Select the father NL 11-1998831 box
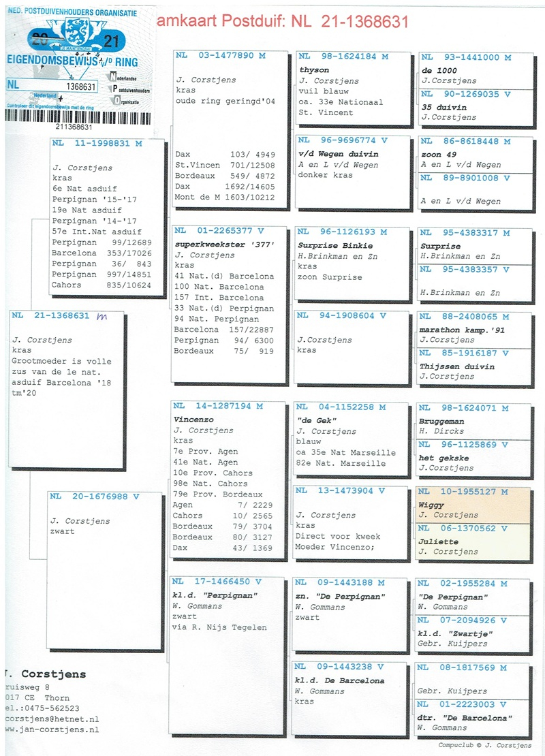 (107, 217)
